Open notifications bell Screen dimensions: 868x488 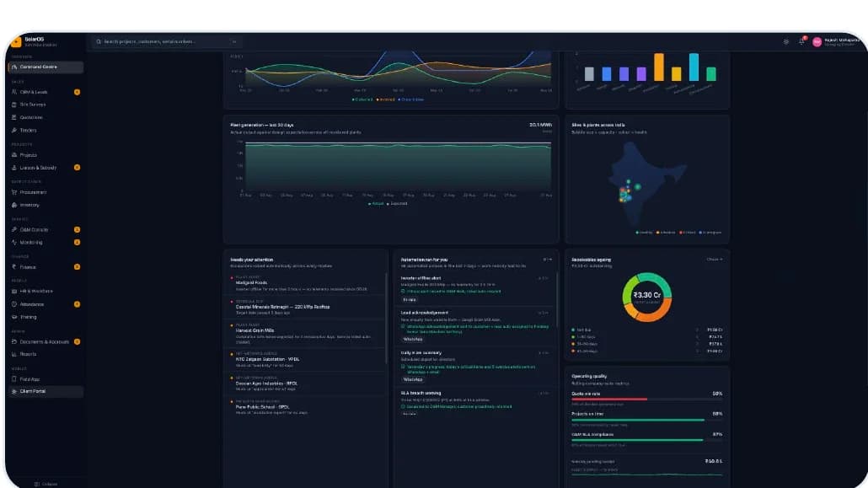[x=801, y=41]
